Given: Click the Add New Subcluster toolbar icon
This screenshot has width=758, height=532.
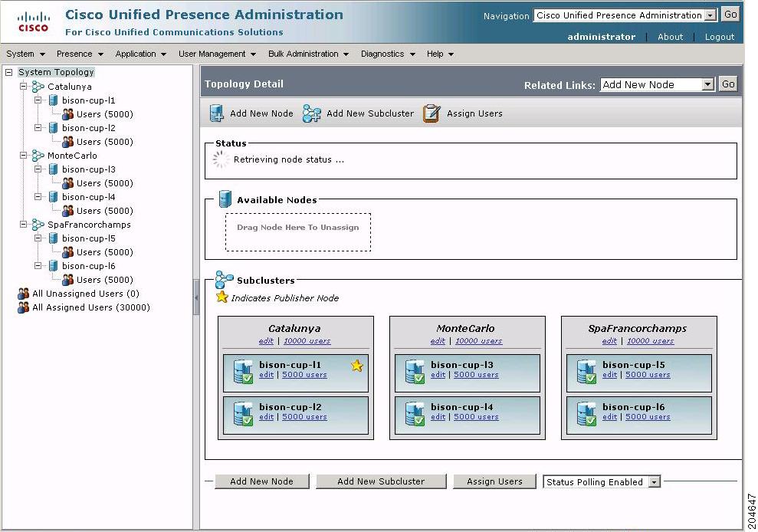Looking at the screenshot, I should [x=311, y=113].
